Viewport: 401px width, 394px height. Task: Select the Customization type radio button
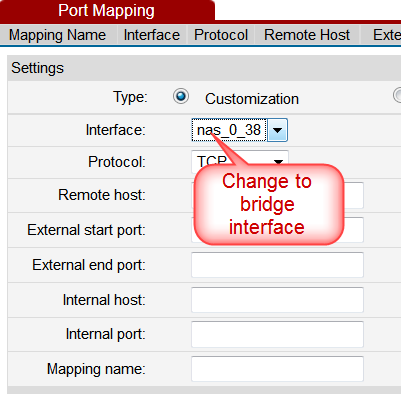(181, 97)
